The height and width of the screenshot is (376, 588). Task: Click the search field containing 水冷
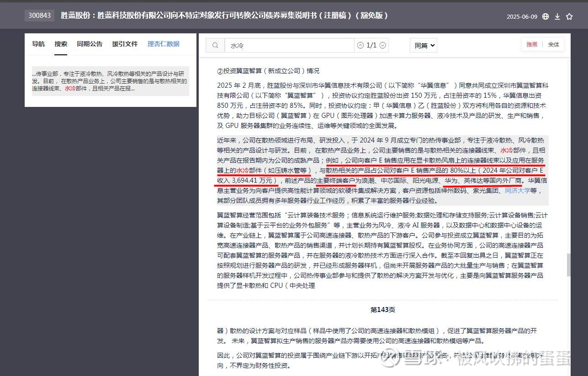point(289,45)
